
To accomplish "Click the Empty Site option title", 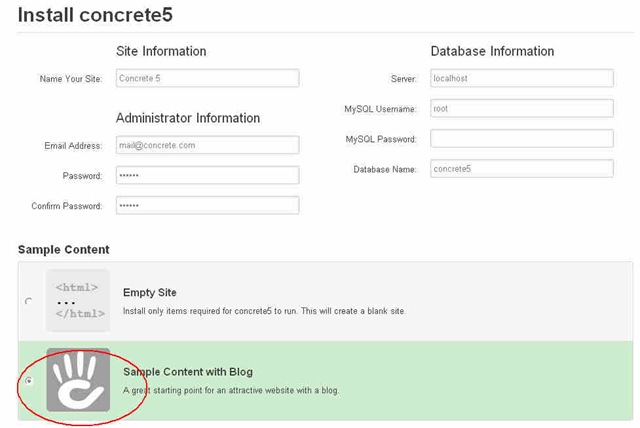I will (x=150, y=293).
